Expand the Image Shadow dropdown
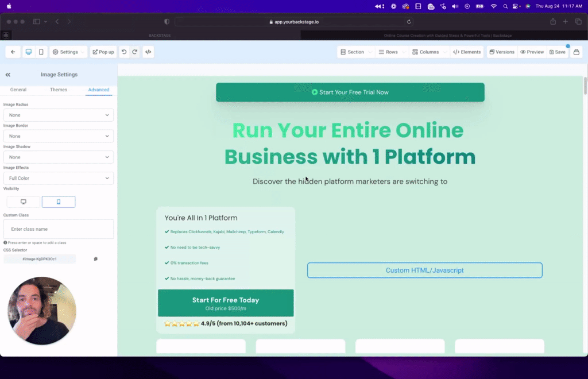Screen dimensions: 588x379 [x=58, y=157]
